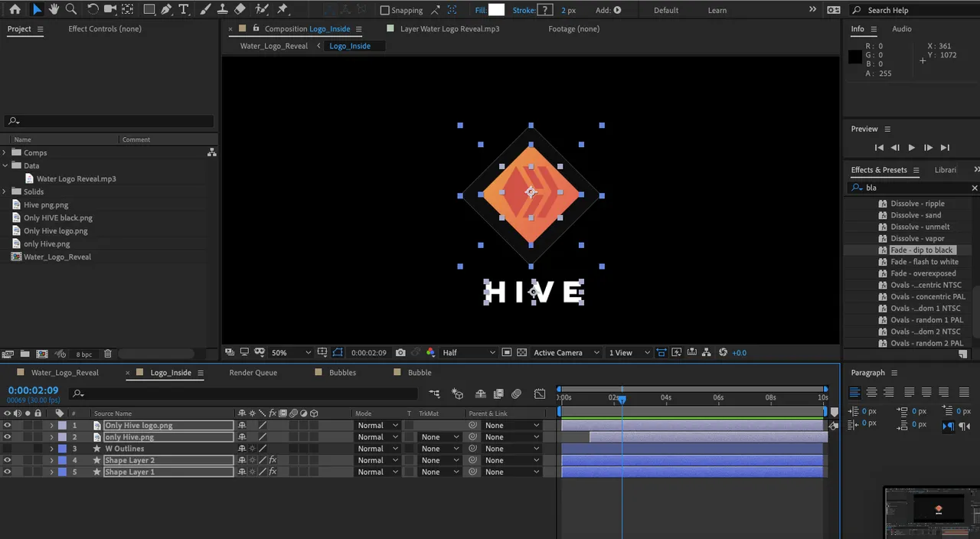This screenshot has width=980, height=539.
Task: Hide the only Hive.png layer
Action: point(7,437)
